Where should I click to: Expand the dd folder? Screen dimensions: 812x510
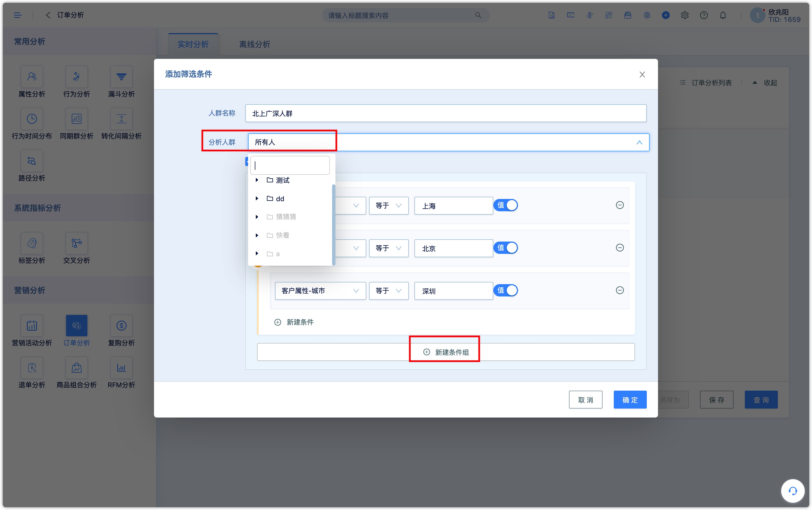257,199
